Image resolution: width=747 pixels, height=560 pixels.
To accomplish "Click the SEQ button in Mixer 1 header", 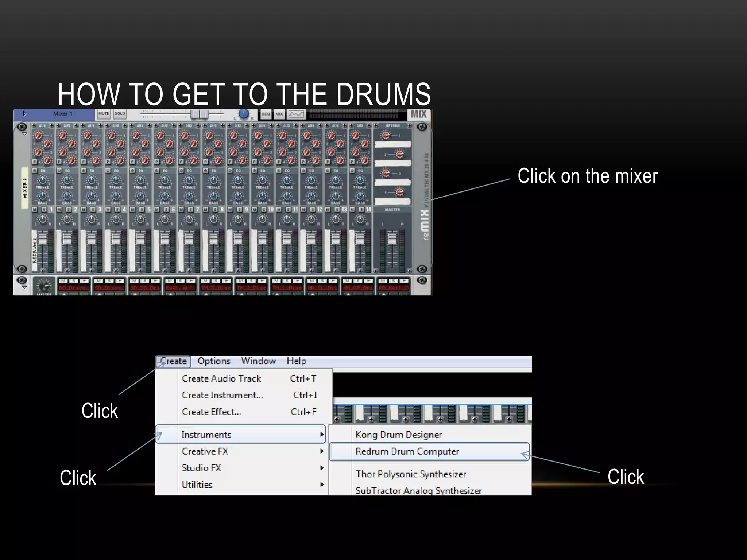I will coord(266,114).
